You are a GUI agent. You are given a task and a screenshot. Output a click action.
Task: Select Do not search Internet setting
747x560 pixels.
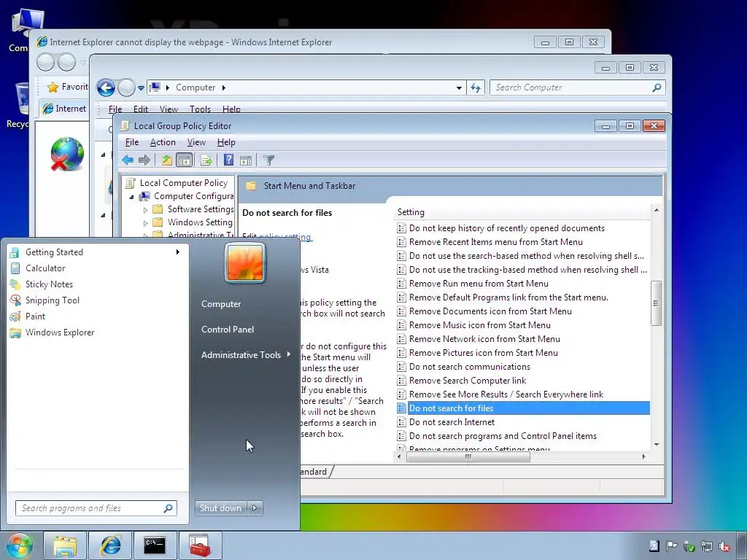tap(452, 422)
